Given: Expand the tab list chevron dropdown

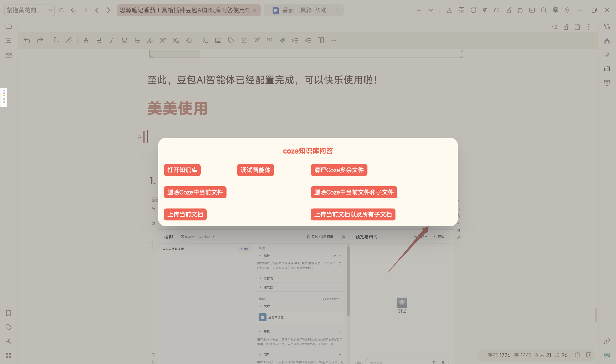Looking at the screenshot, I should [x=431, y=10].
